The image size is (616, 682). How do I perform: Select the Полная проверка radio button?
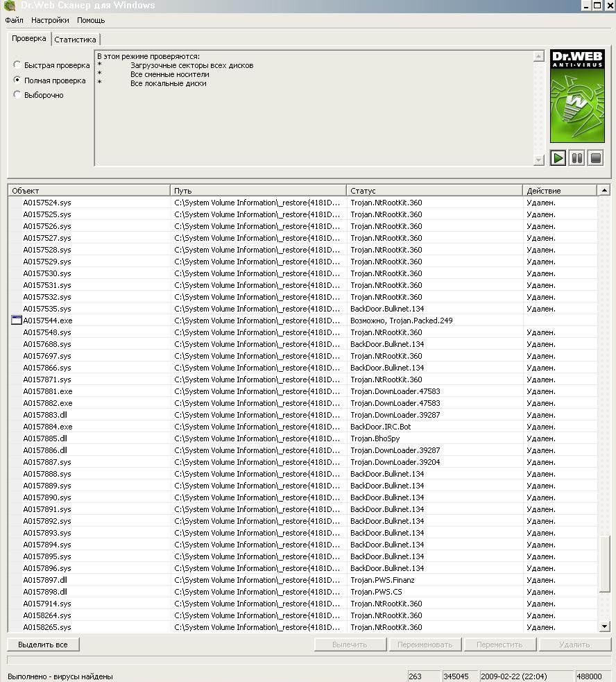[x=17, y=80]
